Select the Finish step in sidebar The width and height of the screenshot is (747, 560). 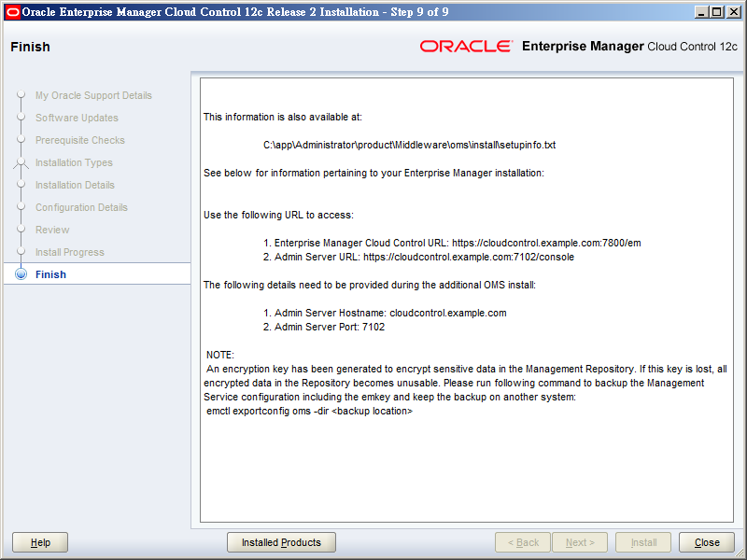pos(50,274)
